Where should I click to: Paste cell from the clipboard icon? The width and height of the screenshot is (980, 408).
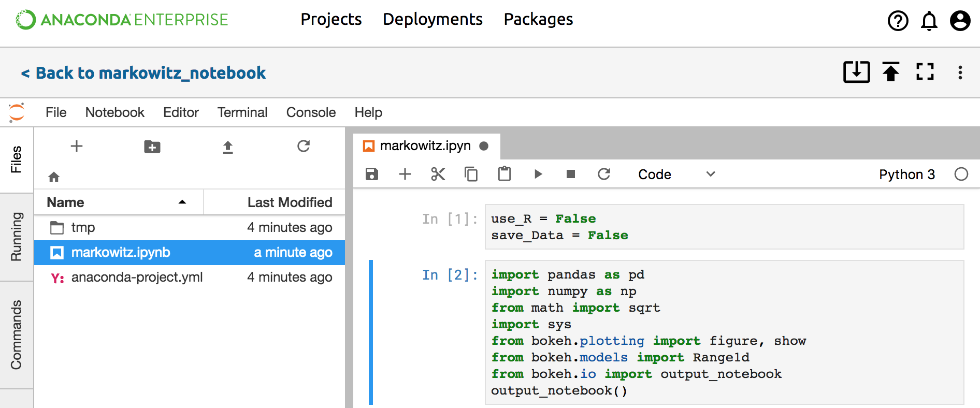(504, 174)
